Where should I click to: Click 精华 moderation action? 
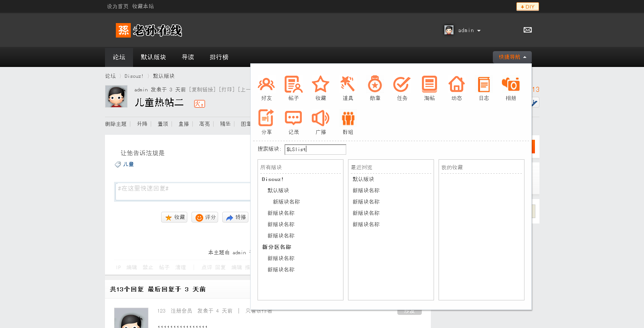click(x=225, y=124)
